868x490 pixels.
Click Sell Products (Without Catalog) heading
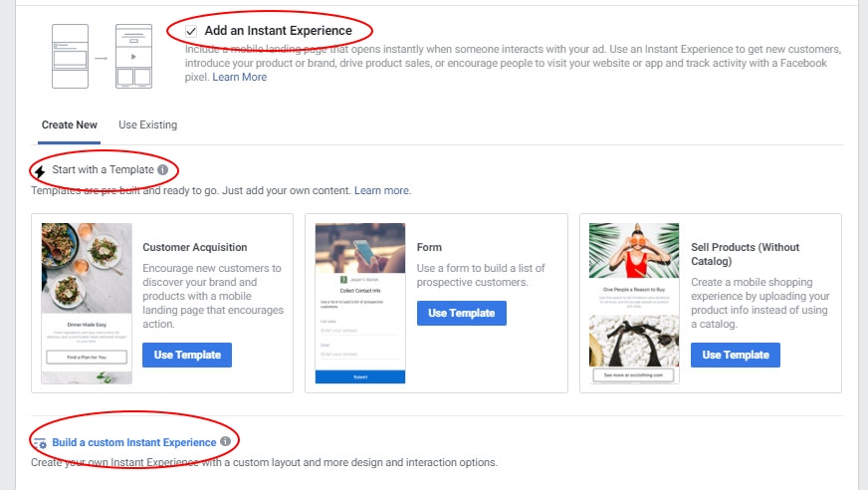(x=746, y=254)
